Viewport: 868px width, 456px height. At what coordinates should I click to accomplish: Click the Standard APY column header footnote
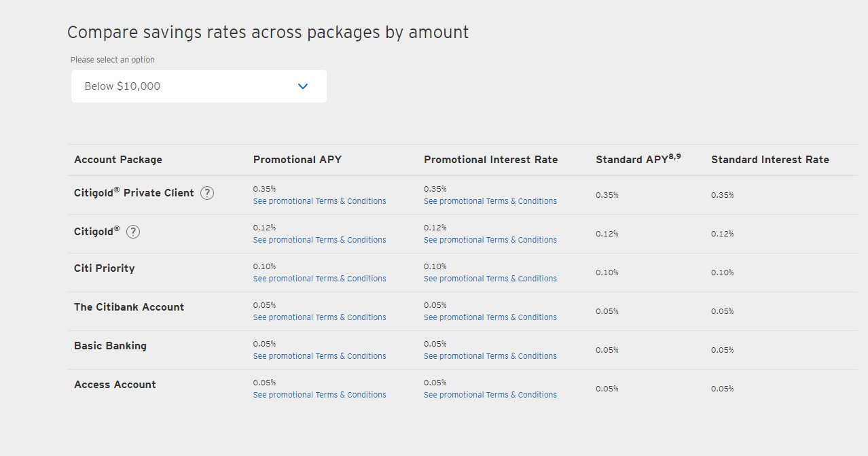coord(674,156)
